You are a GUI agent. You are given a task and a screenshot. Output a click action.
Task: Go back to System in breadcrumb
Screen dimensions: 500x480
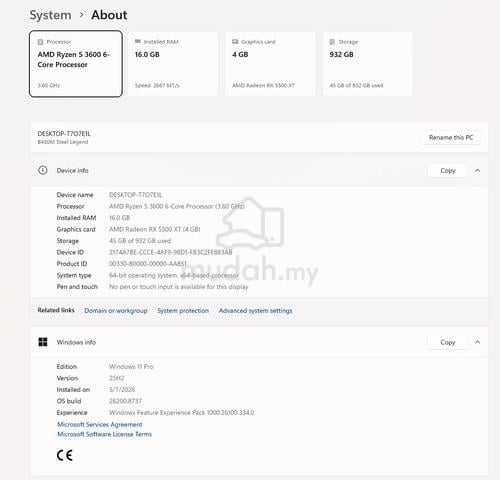click(50, 15)
